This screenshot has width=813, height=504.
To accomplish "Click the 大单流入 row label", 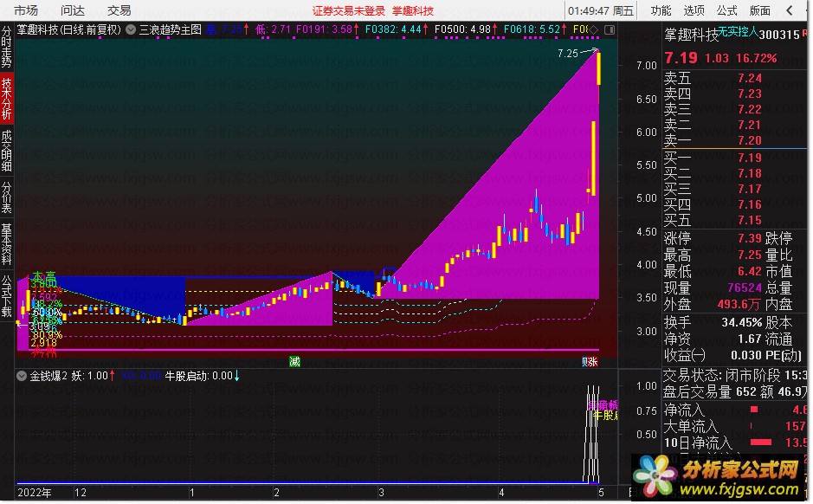I will 691,427.
